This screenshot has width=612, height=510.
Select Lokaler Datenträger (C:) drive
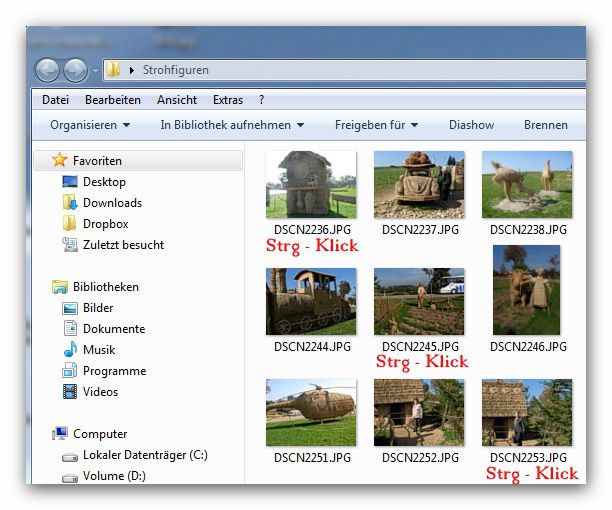[x=144, y=455]
